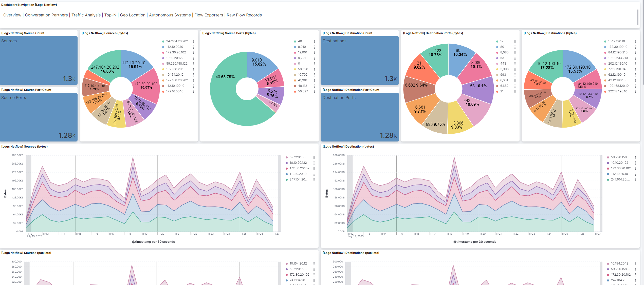Open options for port 8,080 legend entry

[515, 52]
